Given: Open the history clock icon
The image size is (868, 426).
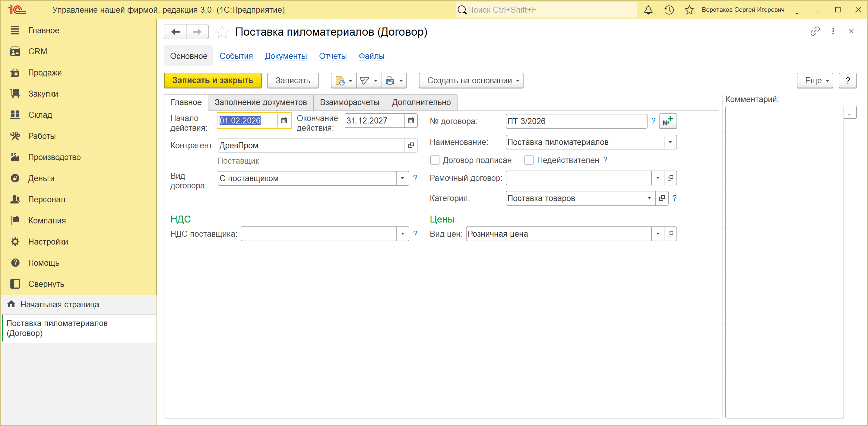Looking at the screenshot, I should pyautogui.click(x=669, y=10).
